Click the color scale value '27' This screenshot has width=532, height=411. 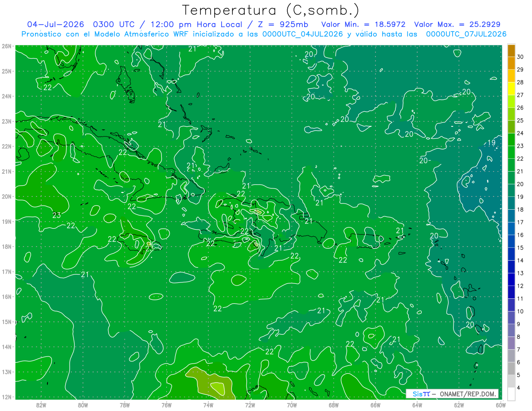click(x=520, y=95)
